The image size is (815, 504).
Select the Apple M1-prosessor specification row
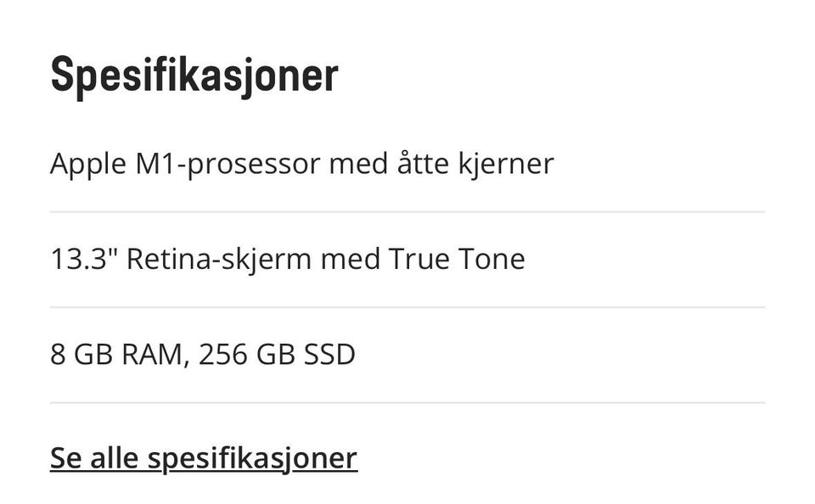tap(301, 163)
